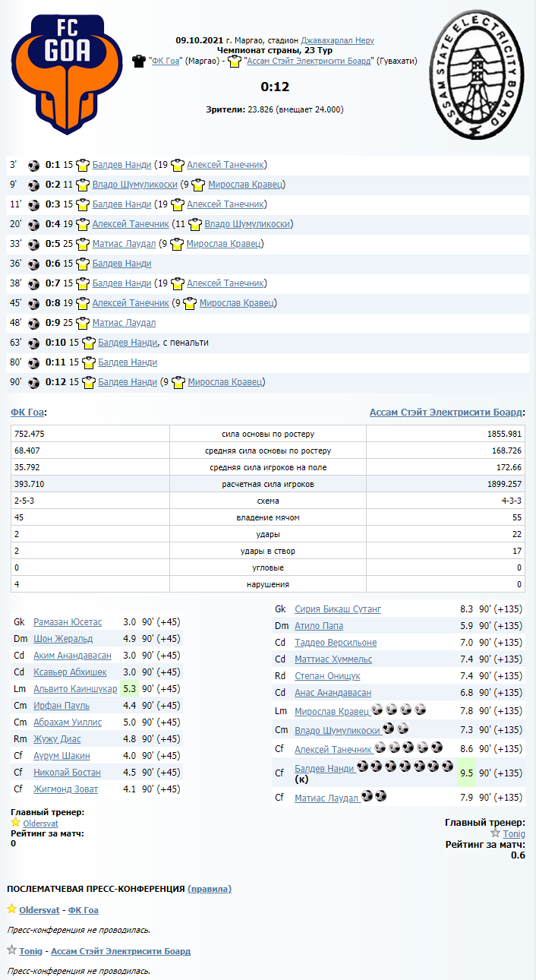Open Маттиас Хуммельс player profile
This screenshot has height=980, width=536.
(333, 659)
